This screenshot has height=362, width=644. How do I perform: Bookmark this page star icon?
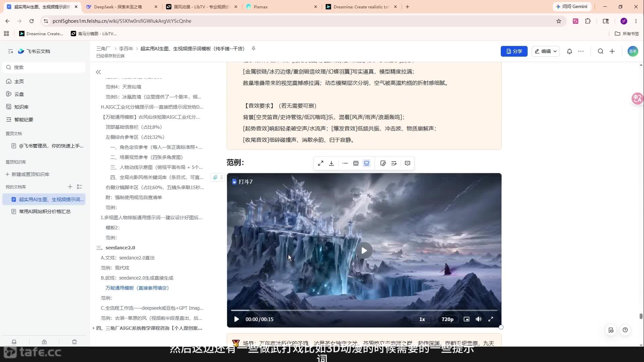[x=559, y=21]
